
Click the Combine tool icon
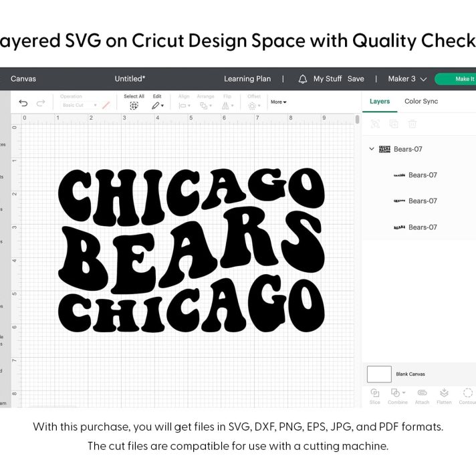click(x=395, y=393)
